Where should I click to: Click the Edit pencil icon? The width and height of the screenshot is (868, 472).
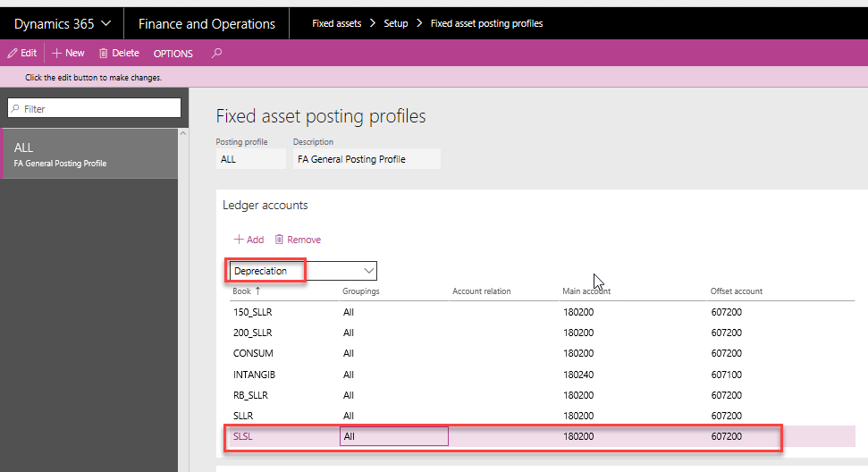click(13, 54)
